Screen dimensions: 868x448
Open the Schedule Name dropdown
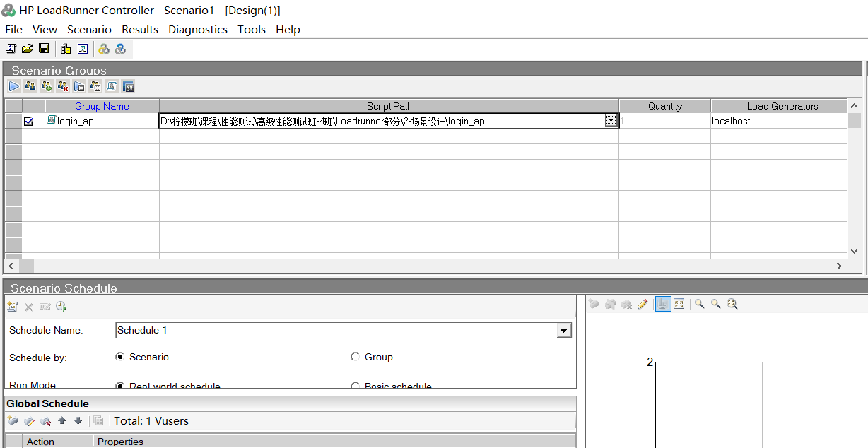[x=563, y=331]
